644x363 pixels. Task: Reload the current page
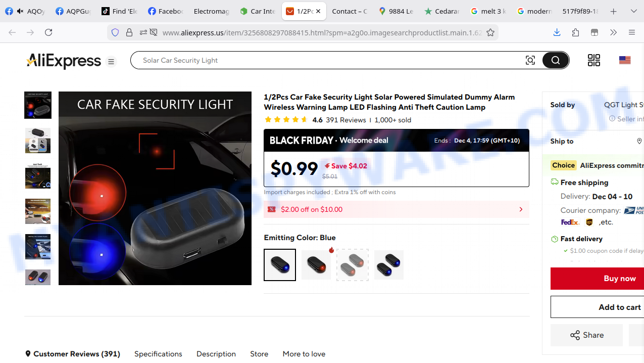point(48,32)
